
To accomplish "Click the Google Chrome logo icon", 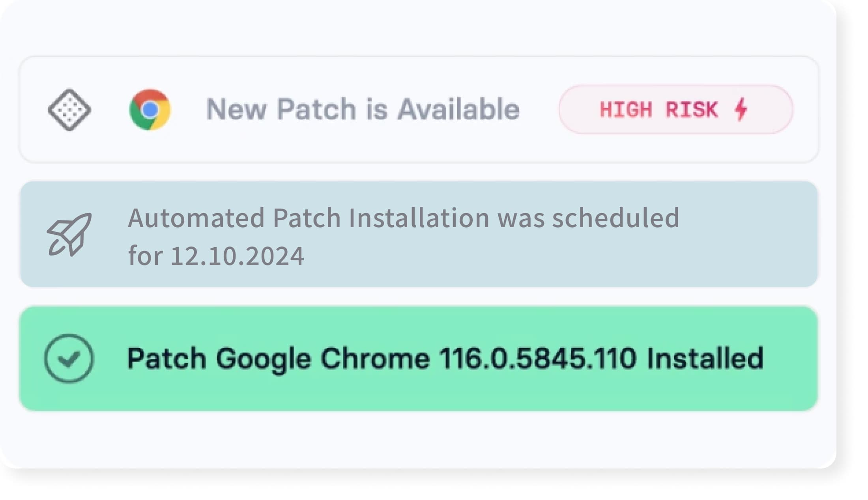I will pos(150,110).
